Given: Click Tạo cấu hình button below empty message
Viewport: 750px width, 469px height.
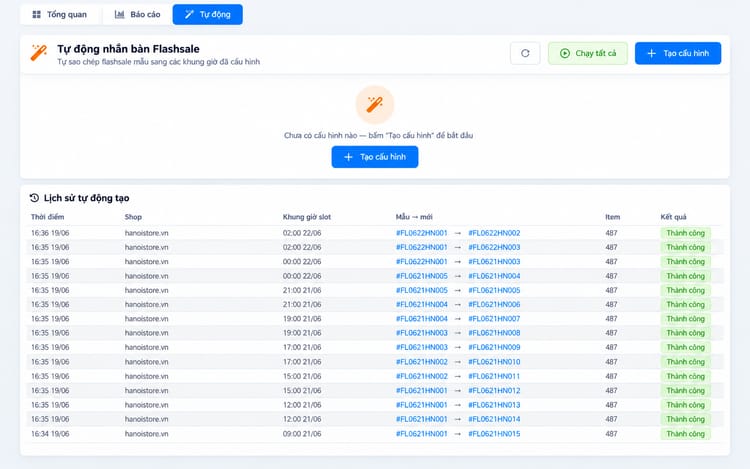Looking at the screenshot, I should pyautogui.click(x=375, y=157).
